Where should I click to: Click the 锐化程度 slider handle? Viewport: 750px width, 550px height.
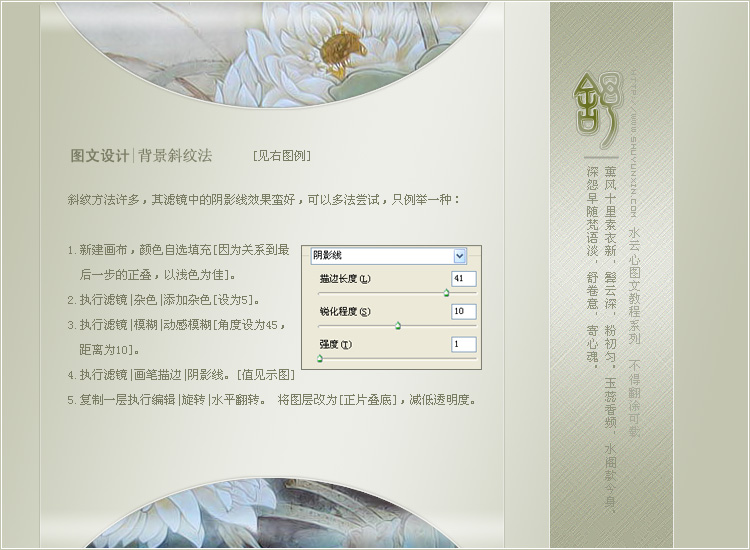click(398, 326)
